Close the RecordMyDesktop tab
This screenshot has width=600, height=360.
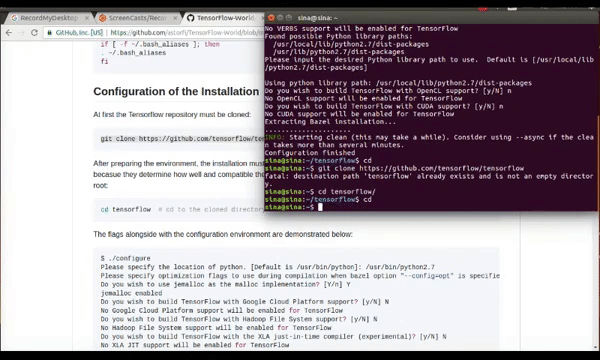coord(86,18)
